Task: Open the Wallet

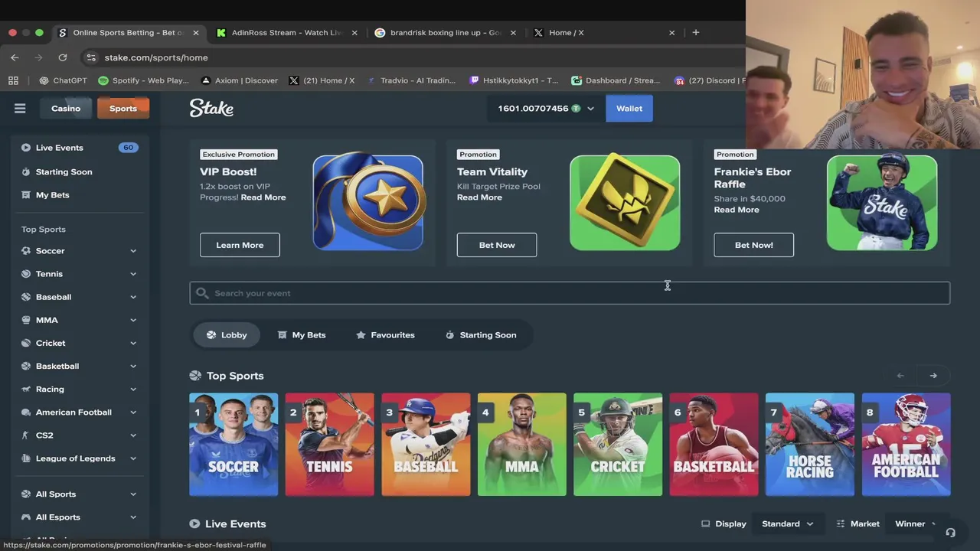Action: [x=629, y=108]
